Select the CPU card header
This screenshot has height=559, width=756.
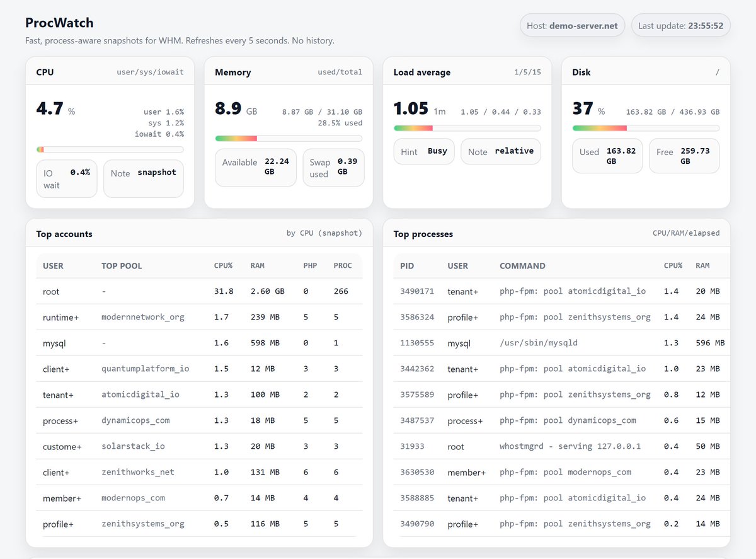click(45, 72)
